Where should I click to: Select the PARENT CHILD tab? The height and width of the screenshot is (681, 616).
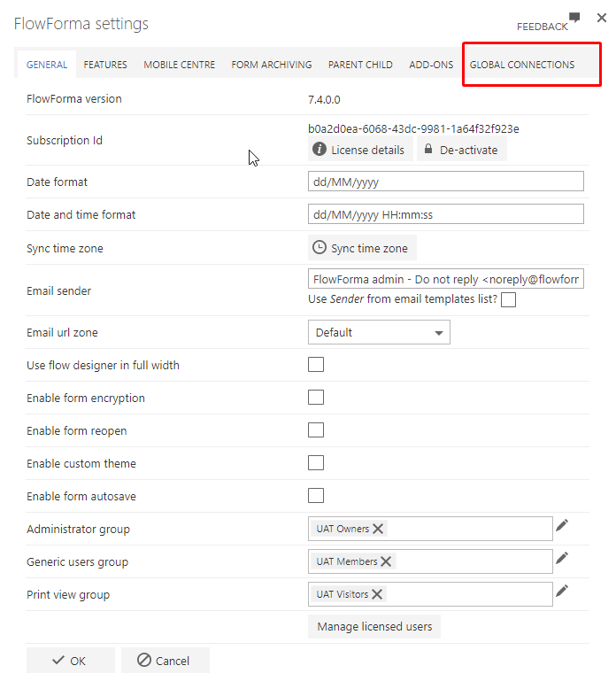[360, 65]
